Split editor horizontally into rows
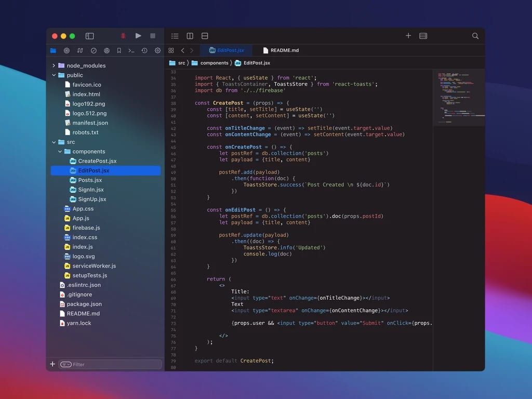This screenshot has height=399, width=532. coord(205,36)
